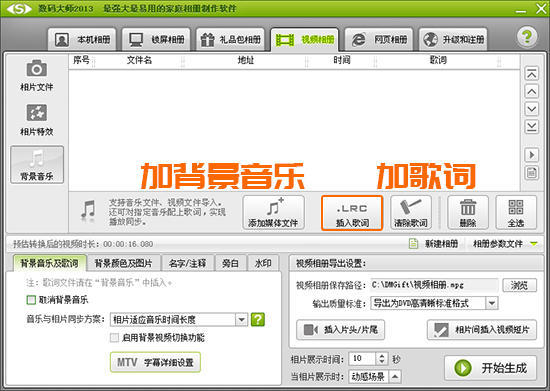Viewport: 550px width, 391px height.
Task: Switch to 网页相册 tab
Action: 379,40
